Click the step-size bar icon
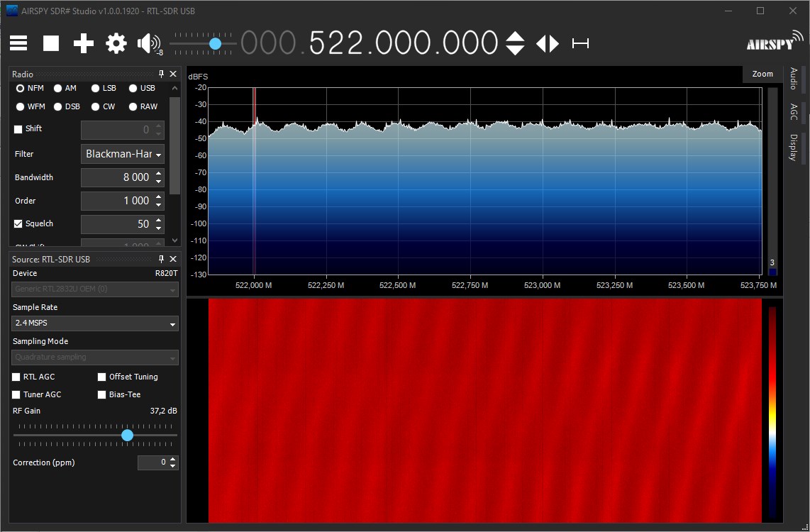This screenshot has height=532, width=810. 580,43
